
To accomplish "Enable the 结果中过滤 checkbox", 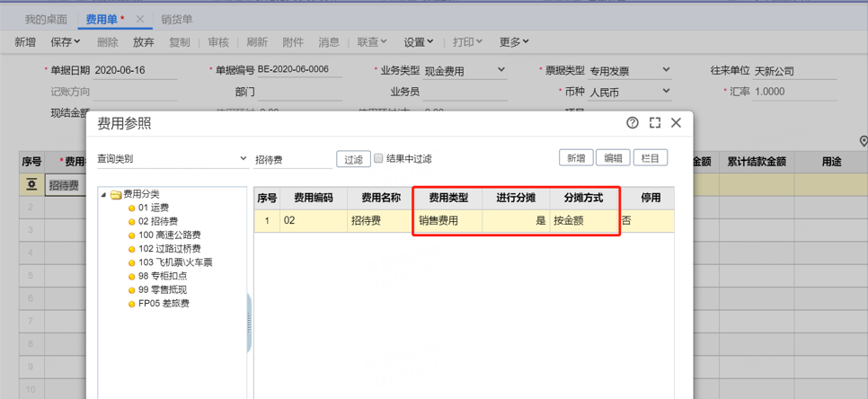I will [x=378, y=158].
